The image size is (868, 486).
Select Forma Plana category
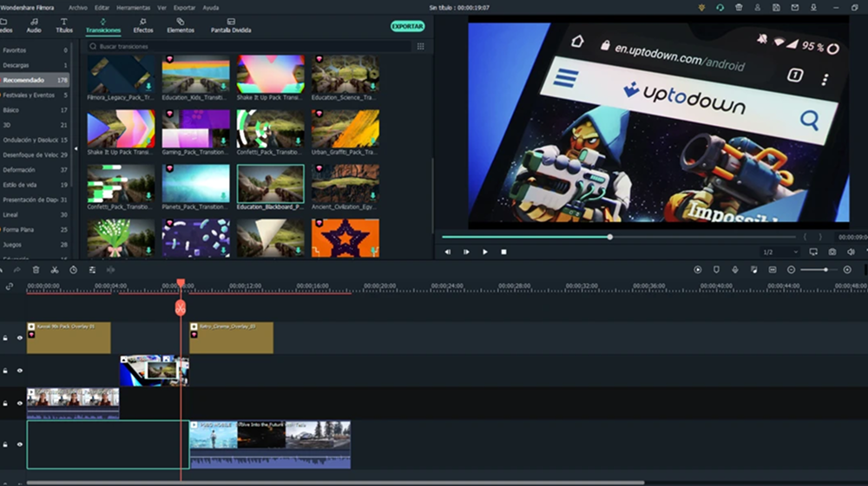(x=35, y=230)
